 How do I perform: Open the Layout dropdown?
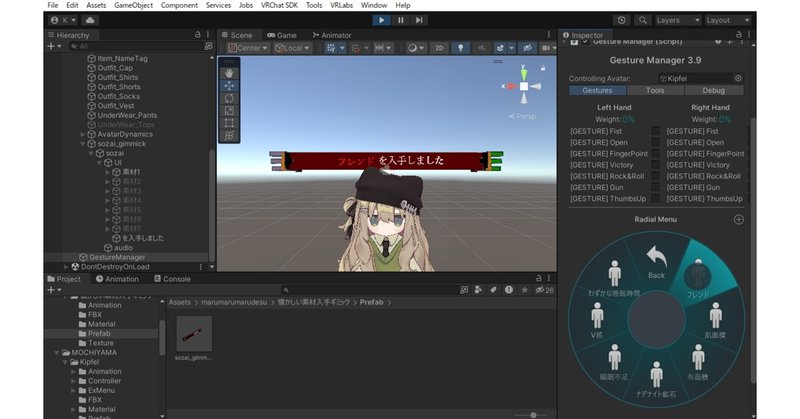[x=728, y=20]
